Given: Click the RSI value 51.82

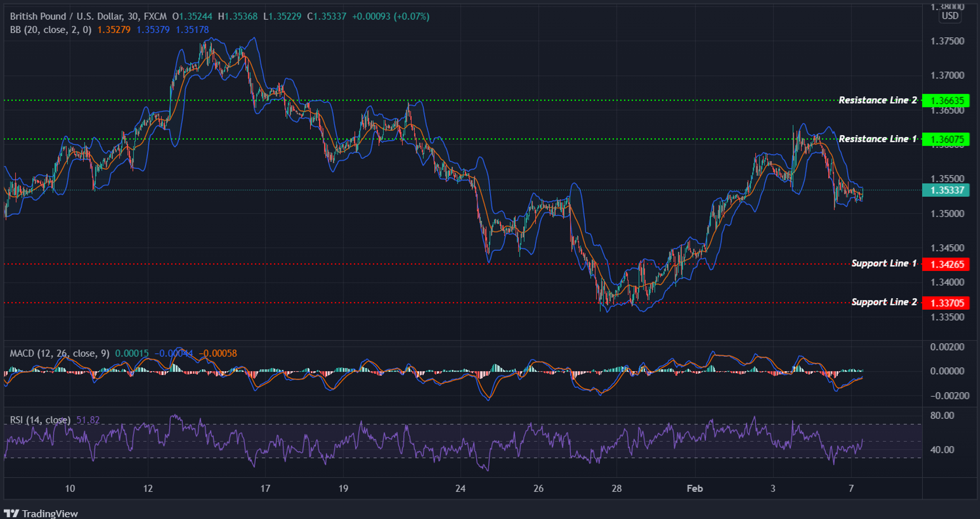Looking at the screenshot, I should (x=87, y=421).
